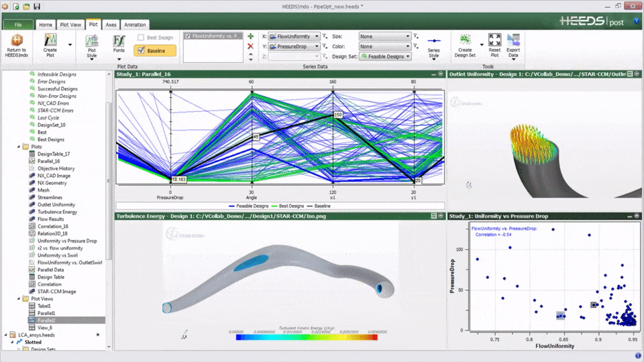The height and width of the screenshot is (362, 644).
Task: Open the Design Set Feasible Designs dropdown
Action: pos(385,56)
